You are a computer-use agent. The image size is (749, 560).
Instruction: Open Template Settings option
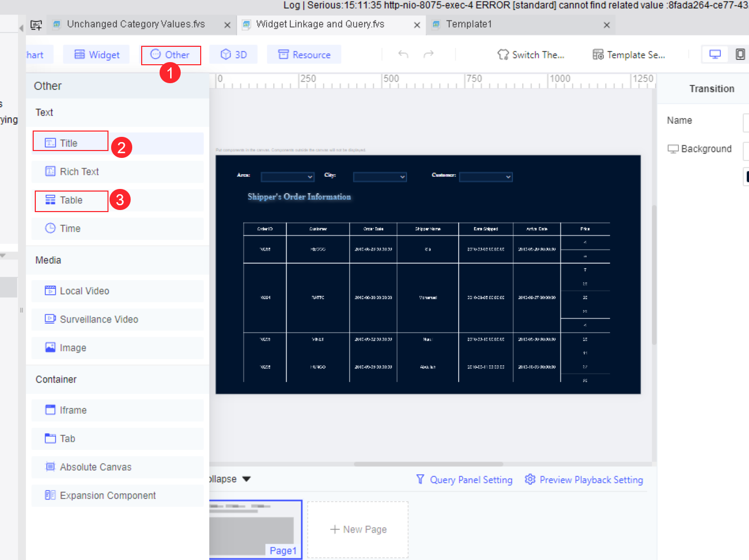[628, 55]
